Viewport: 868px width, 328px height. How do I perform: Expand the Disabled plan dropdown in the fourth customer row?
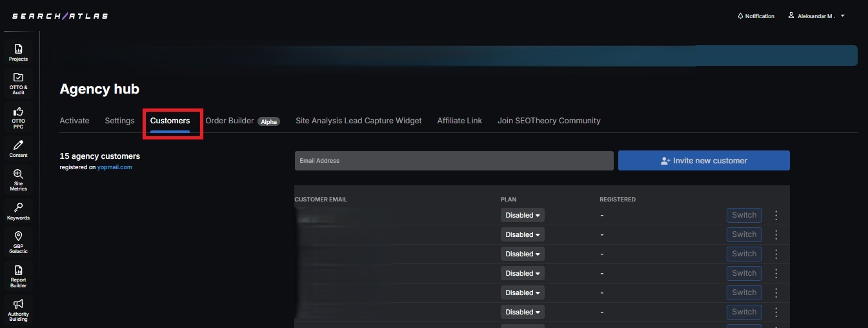pyautogui.click(x=523, y=273)
